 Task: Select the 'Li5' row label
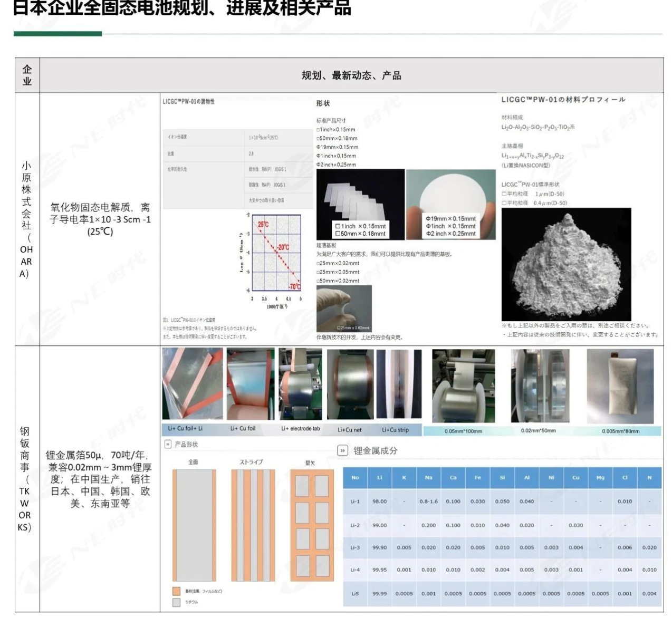click(x=355, y=593)
